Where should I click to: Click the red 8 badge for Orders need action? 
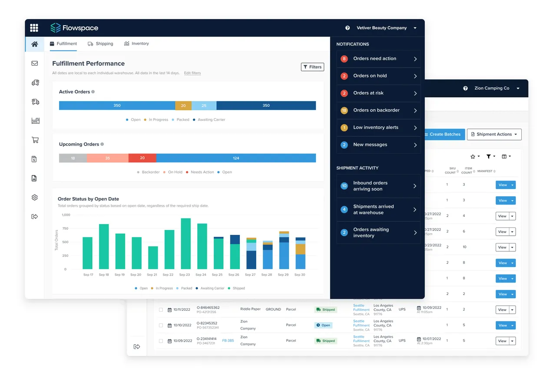pyautogui.click(x=344, y=59)
